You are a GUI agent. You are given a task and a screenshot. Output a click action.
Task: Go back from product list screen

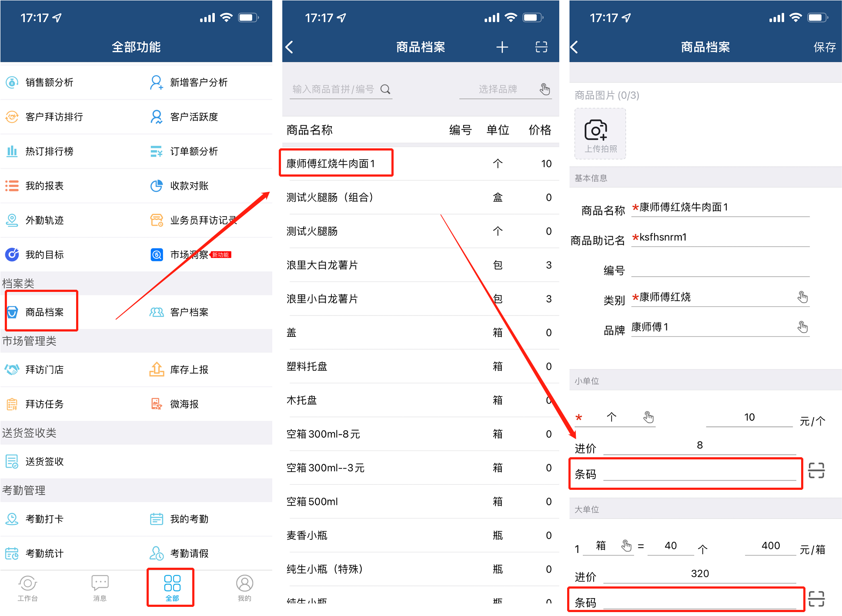290,47
